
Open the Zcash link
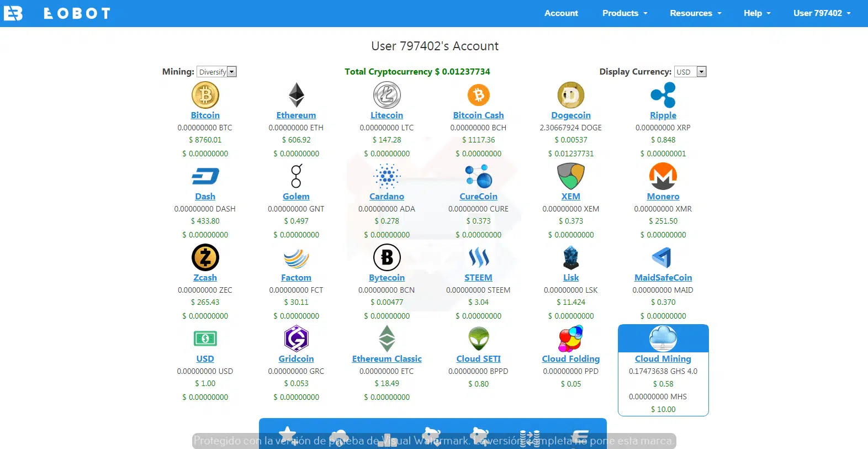tap(205, 278)
